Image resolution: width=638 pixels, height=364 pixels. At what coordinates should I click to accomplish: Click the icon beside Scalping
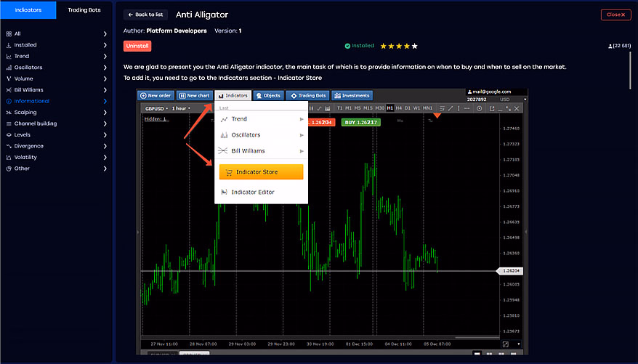[x=9, y=112]
